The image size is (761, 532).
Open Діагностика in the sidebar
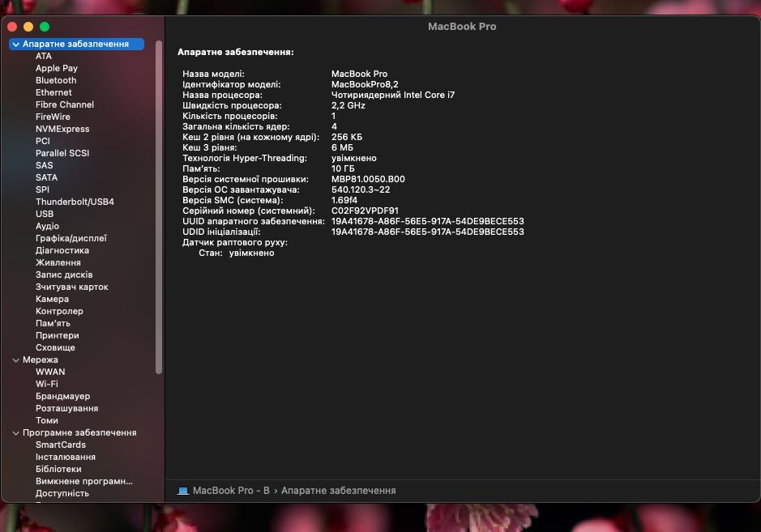[62, 250]
